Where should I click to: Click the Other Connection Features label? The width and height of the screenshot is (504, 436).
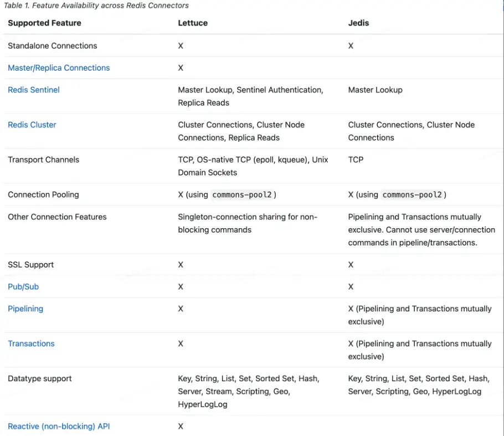[x=57, y=217]
